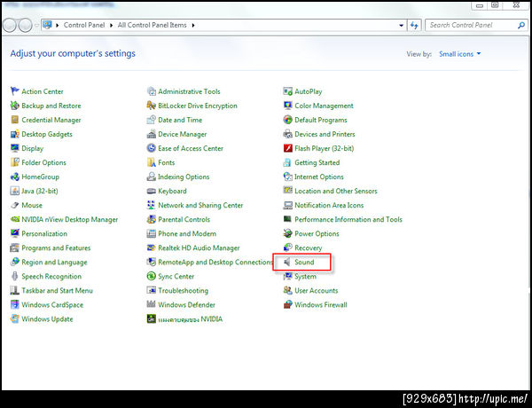Open the Credential Manager icon
Viewport: 532px width, 408px height.
pyautogui.click(x=14, y=120)
